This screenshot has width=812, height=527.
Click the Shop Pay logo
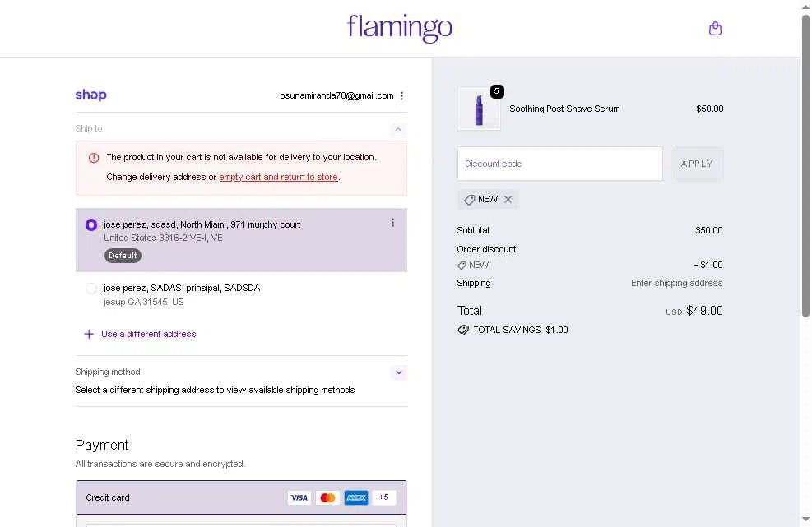(x=91, y=95)
